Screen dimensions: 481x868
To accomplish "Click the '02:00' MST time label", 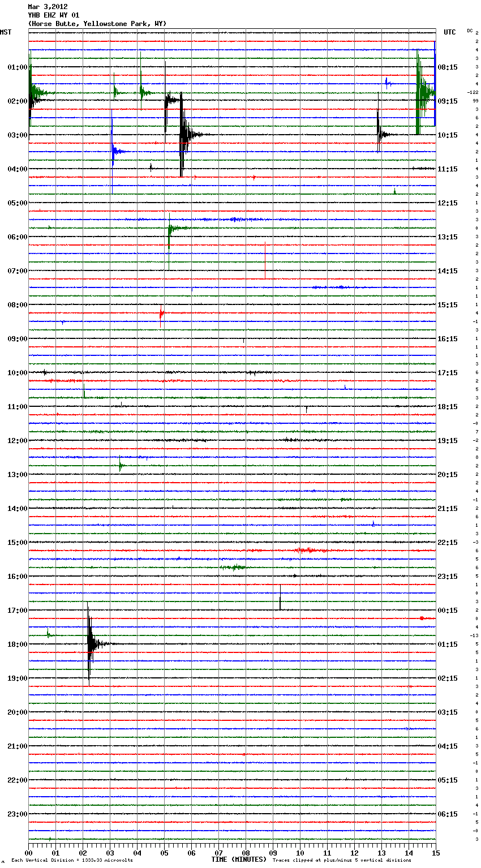I will coord(18,101).
